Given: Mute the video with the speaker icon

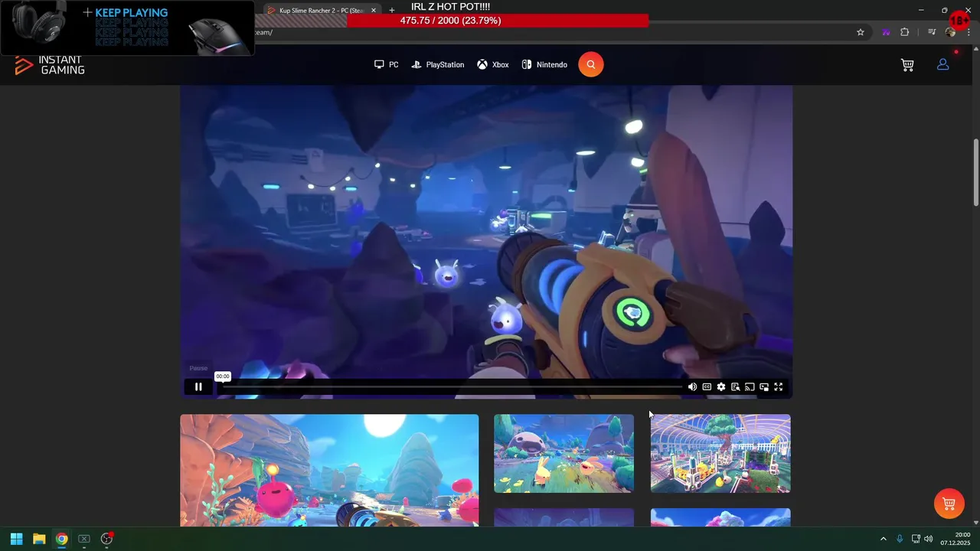Looking at the screenshot, I should [692, 386].
